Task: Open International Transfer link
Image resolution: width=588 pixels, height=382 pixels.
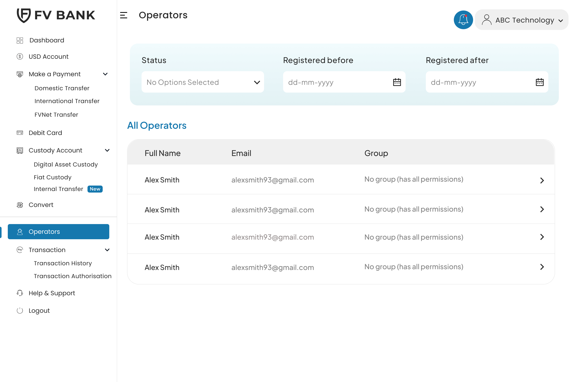Action: coord(67,101)
